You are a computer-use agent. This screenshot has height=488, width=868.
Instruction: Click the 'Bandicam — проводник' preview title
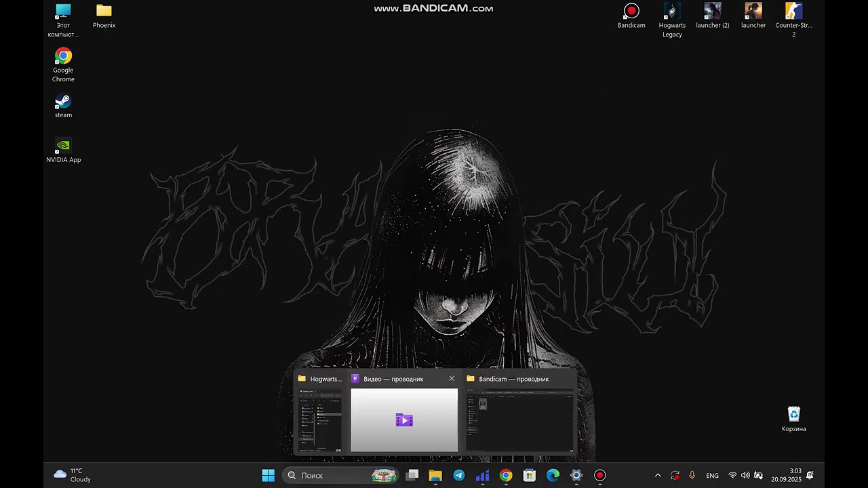[x=513, y=379]
